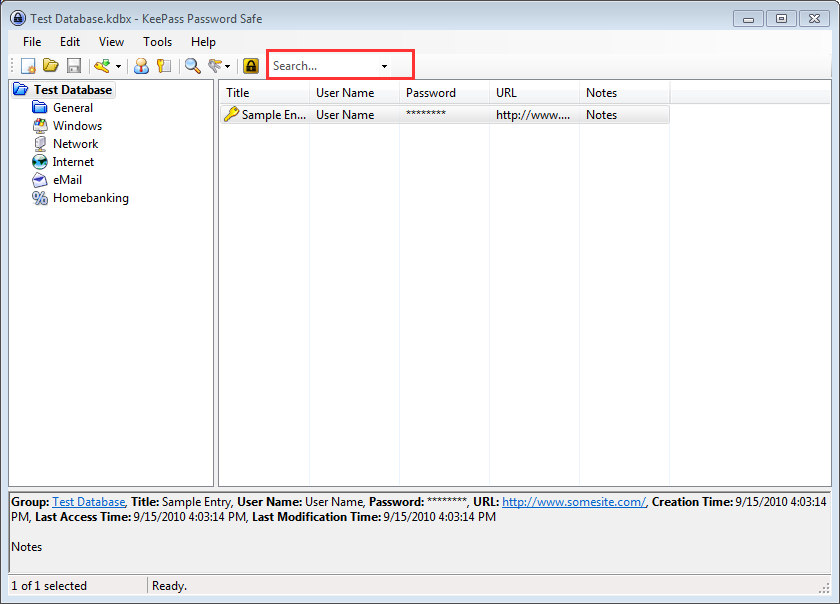This screenshot has width=840, height=604.
Task: Open the Add Entry dropdown arrow
Action: click(x=118, y=66)
